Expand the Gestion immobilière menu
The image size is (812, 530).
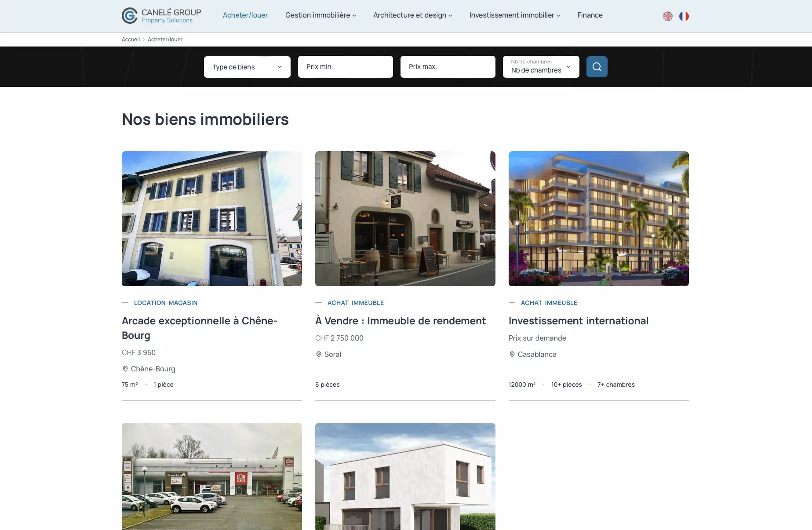(x=320, y=15)
